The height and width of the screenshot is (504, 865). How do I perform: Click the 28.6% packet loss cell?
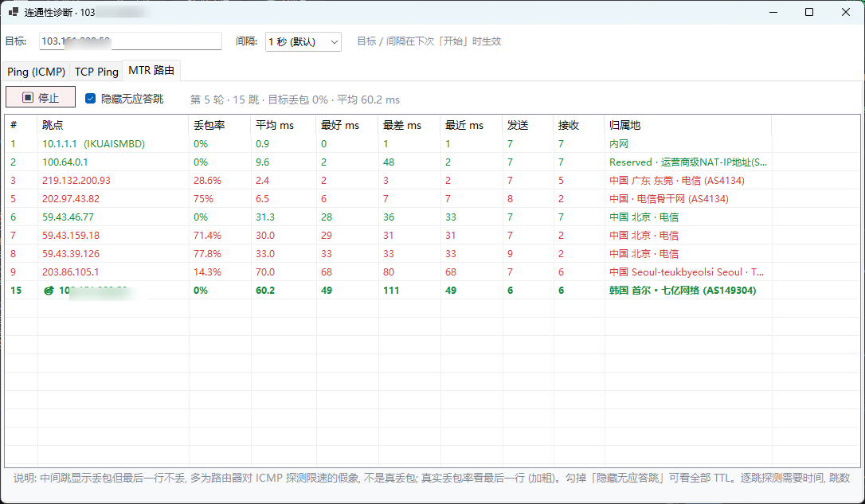207,180
